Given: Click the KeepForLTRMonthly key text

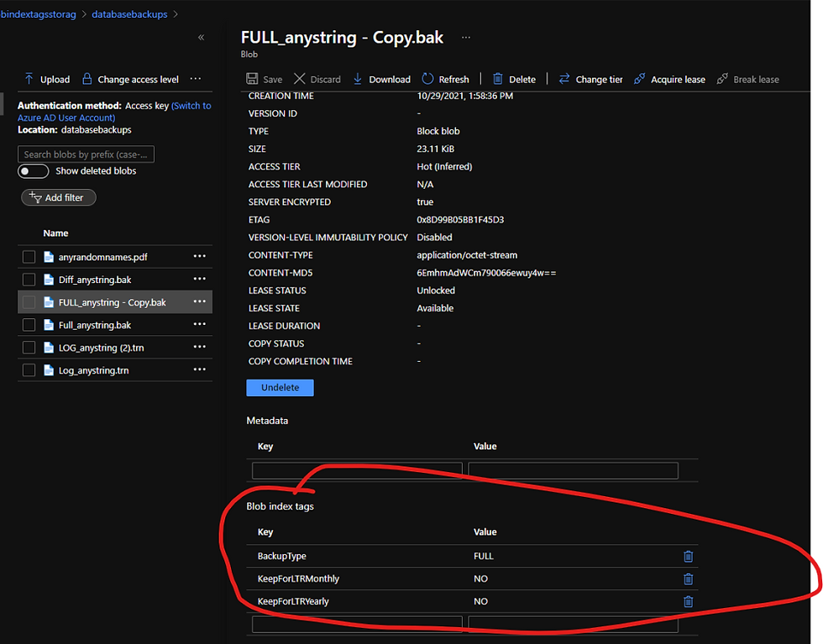Looking at the screenshot, I should coord(298,579).
